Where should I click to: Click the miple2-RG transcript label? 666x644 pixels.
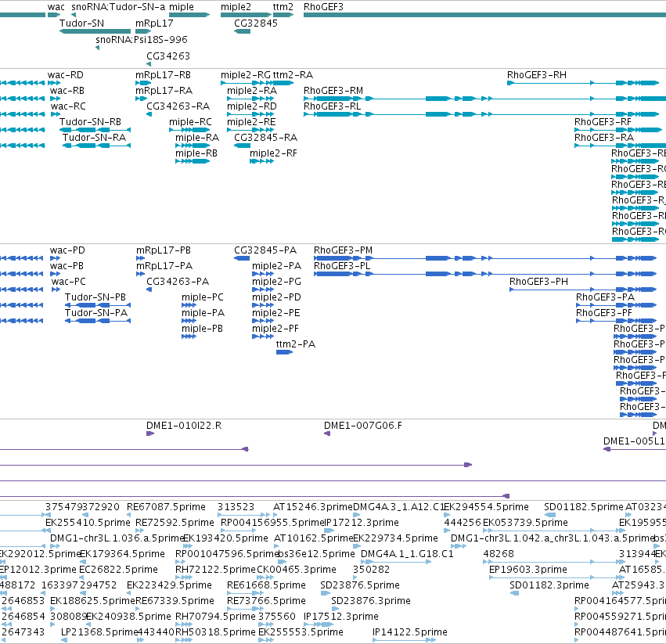246,75
